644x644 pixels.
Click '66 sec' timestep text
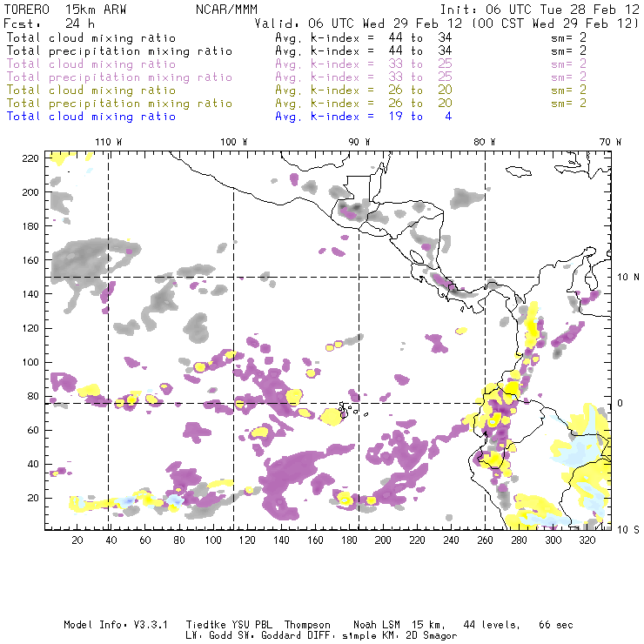point(556,625)
